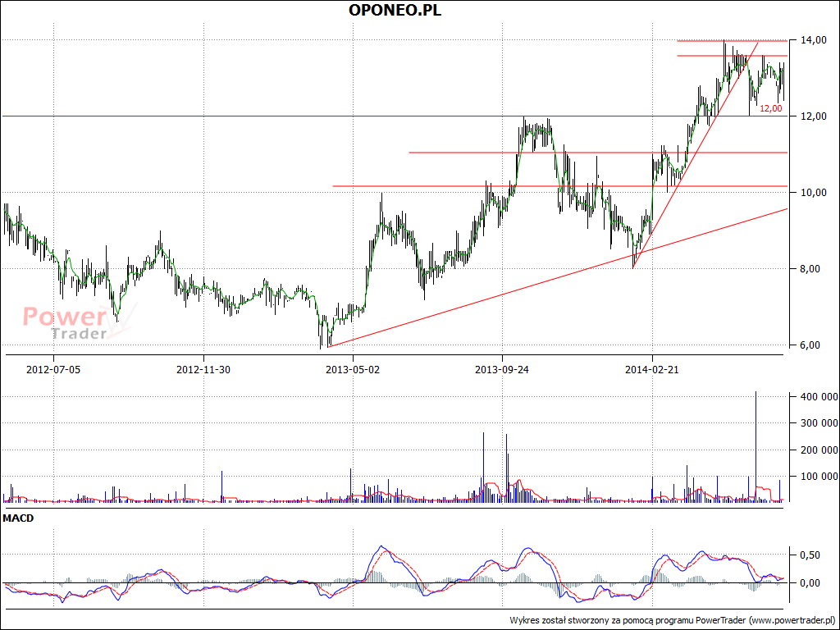This screenshot has height=630, width=840.
Task: Click the OPONEO.PL chart title
Action: click(395, 10)
